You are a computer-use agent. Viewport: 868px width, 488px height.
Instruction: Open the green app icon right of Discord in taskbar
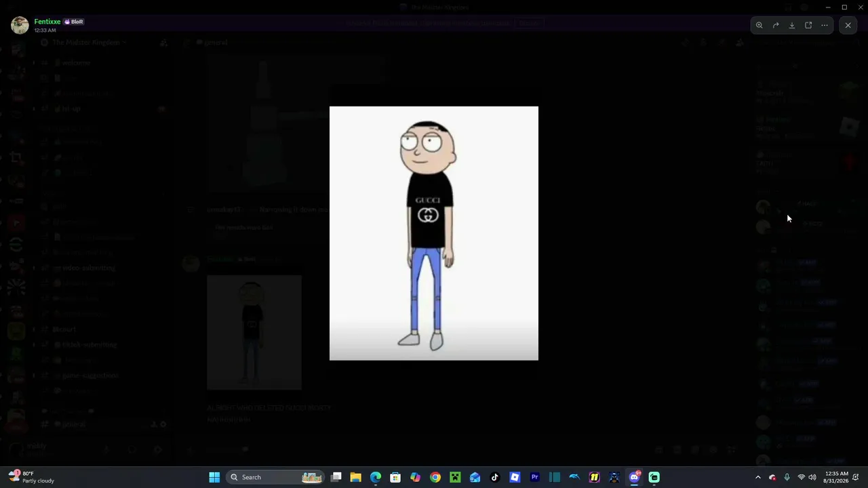point(654,477)
